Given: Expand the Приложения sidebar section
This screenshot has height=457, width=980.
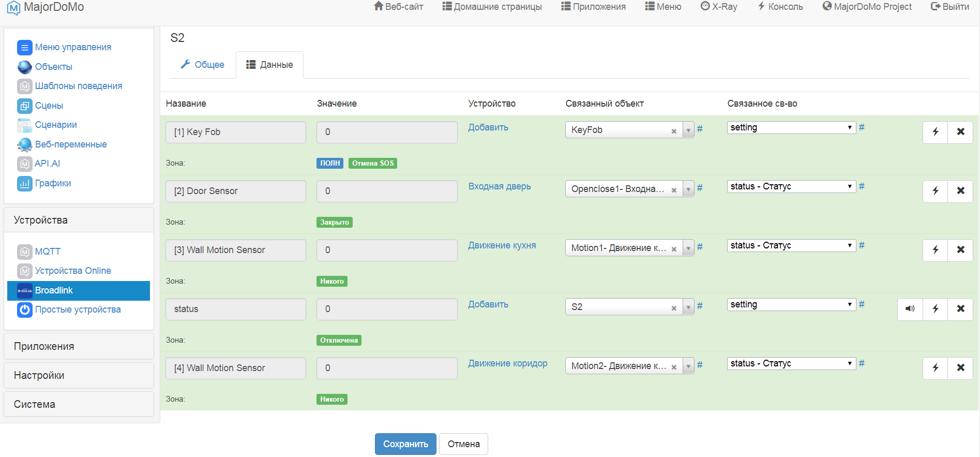Looking at the screenshot, I should click(44, 346).
